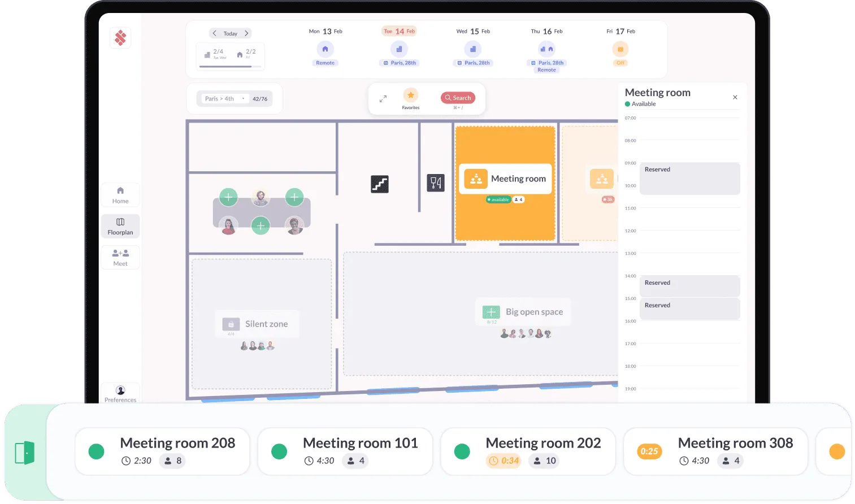Click the Remote tag under Mon 13
The height and width of the screenshot is (504, 855).
(x=325, y=63)
